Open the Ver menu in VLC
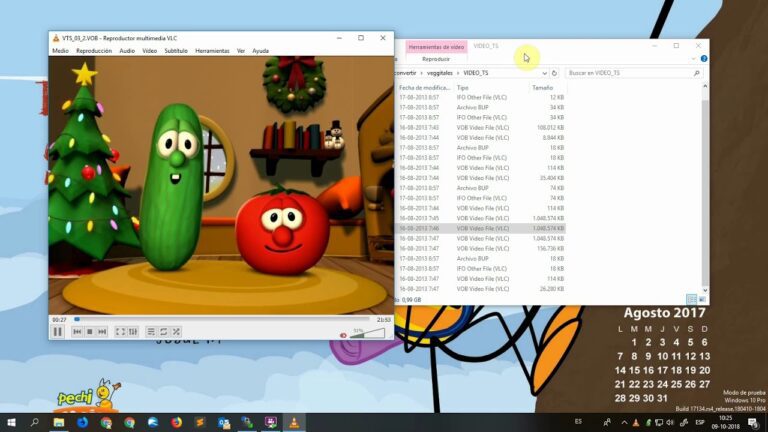The width and height of the screenshot is (768, 432). tap(240, 51)
